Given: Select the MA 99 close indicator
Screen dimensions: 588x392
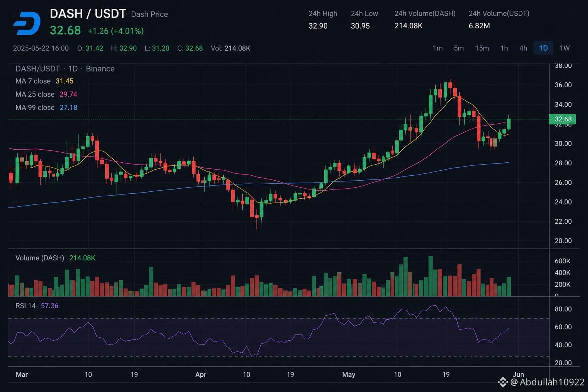Looking at the screenshot, I should click(x=46, y=108).
